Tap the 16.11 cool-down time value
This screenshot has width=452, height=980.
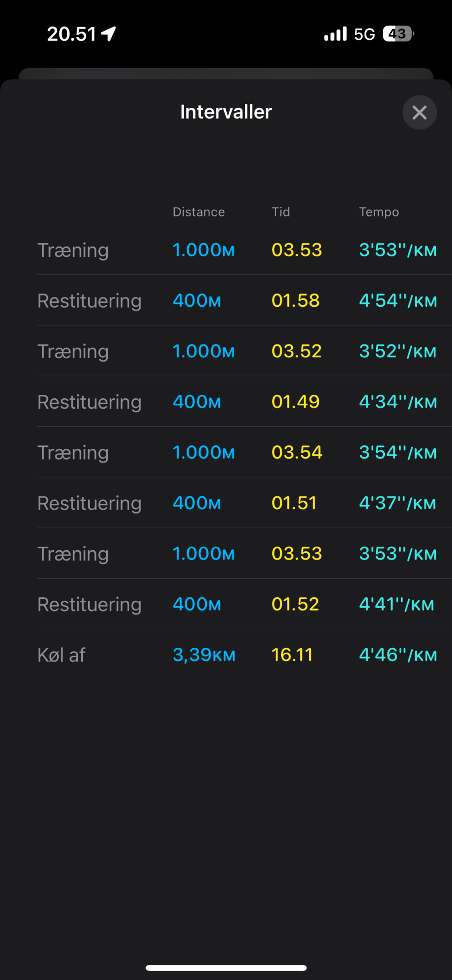[x=292, y=655]
